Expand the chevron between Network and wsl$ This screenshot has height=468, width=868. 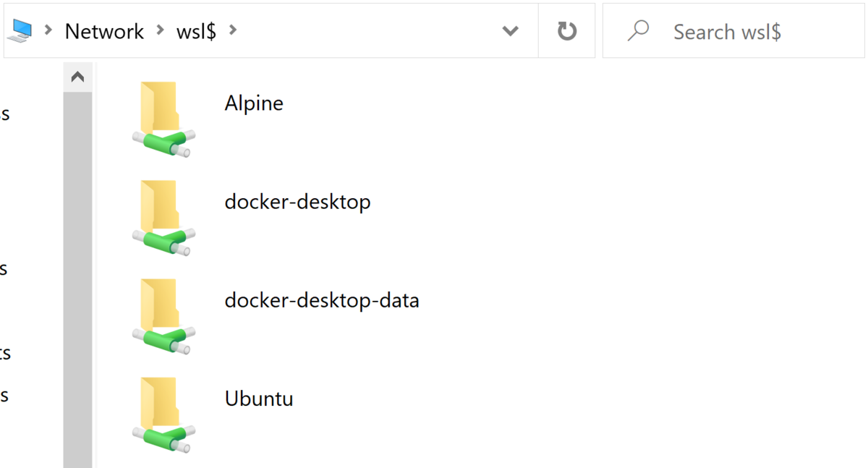pos(160,31)
